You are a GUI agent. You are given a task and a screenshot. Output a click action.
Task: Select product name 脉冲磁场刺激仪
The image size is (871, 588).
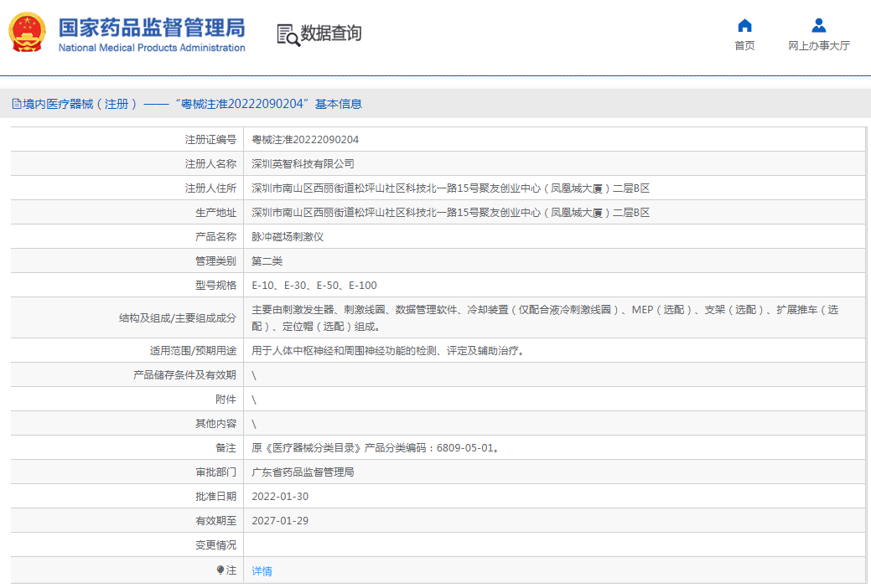click(x=288, y=236)
